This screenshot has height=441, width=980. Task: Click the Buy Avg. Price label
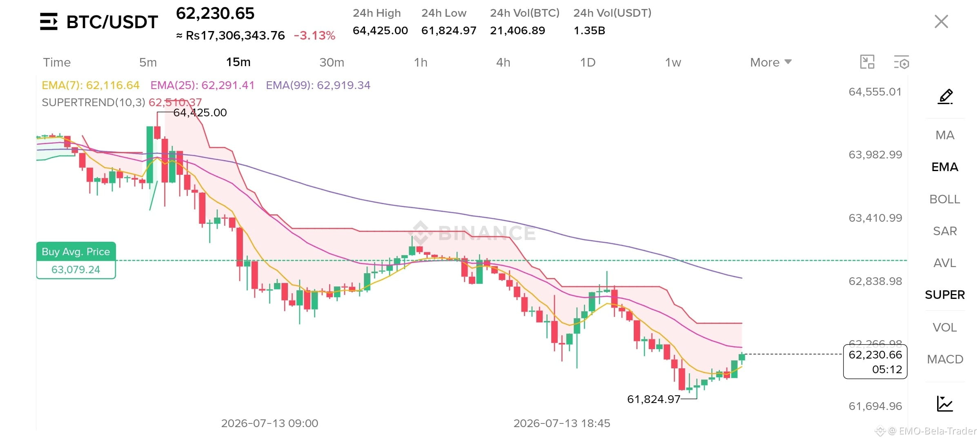click(76, 252)
